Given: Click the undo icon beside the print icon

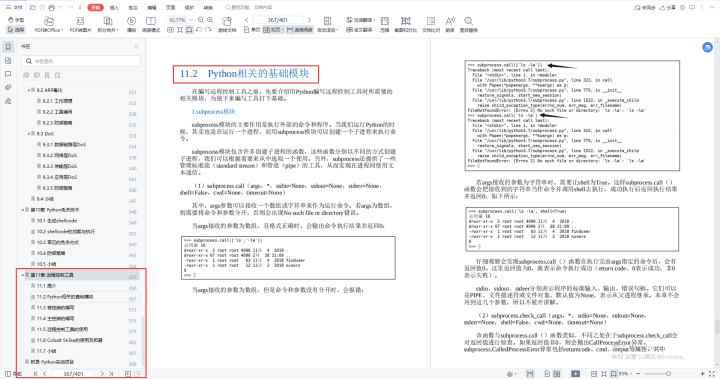Looking at the screenshot, I should coord(61,7).
